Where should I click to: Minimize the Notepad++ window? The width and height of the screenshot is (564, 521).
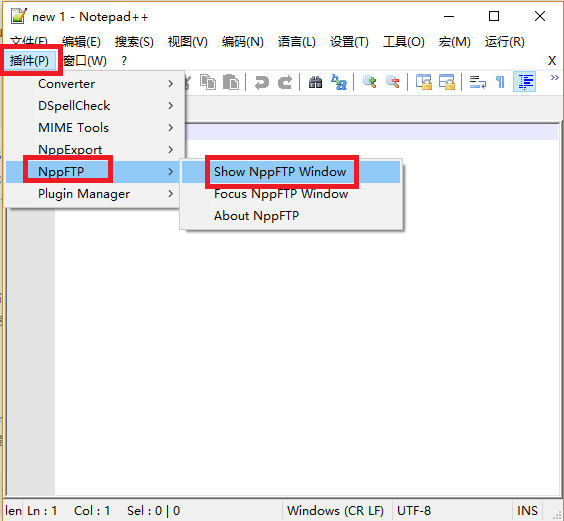449,16
